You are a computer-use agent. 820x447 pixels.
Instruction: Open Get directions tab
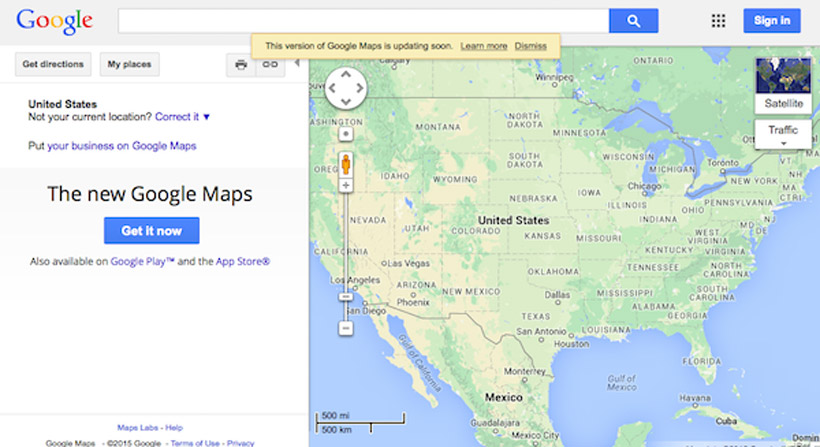tap(55, 65)
